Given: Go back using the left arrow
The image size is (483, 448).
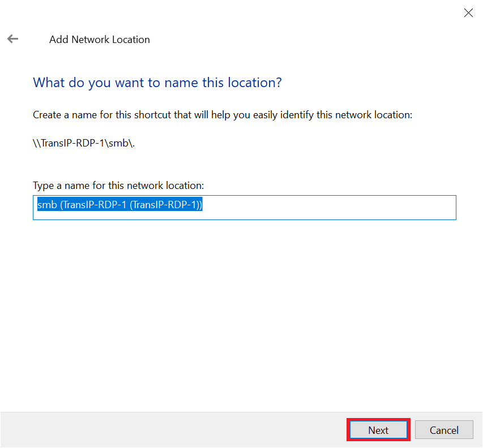Looking at the screenshot, I should [12, 39].
